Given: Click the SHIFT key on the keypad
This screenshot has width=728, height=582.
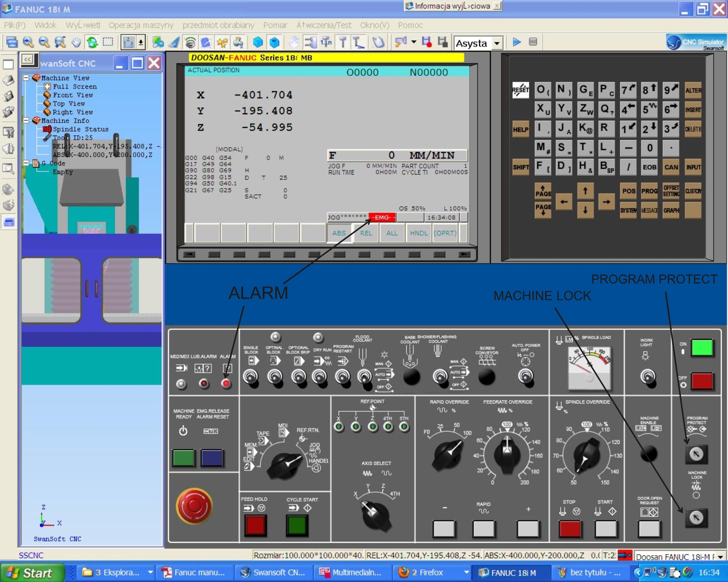Looking at the screenshot, I should click(520, 167).
